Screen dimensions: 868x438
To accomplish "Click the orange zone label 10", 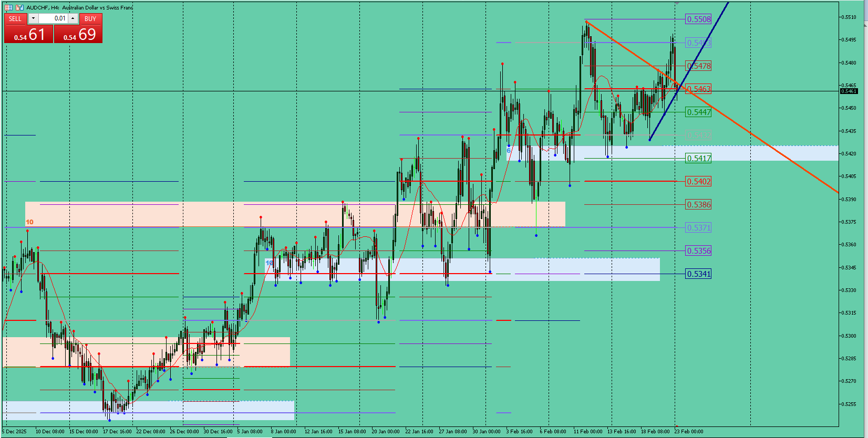I will coord(29,222).
